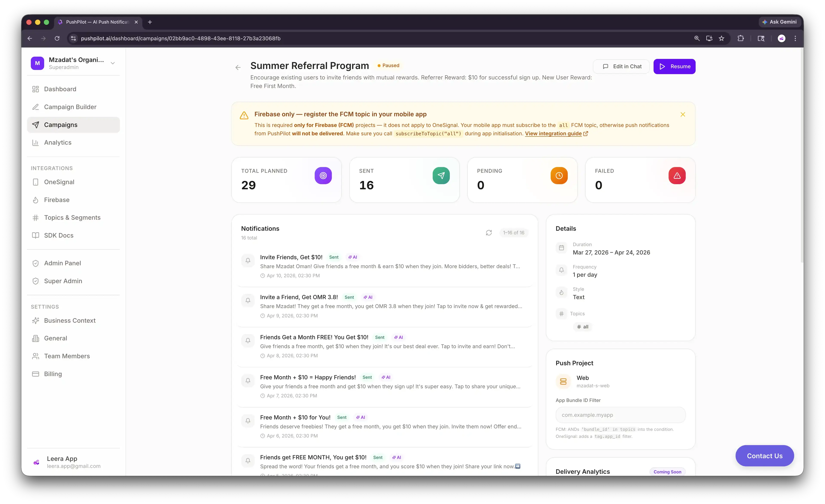
Task: Refresh the Notifications list
Action: tap(489, 233)
